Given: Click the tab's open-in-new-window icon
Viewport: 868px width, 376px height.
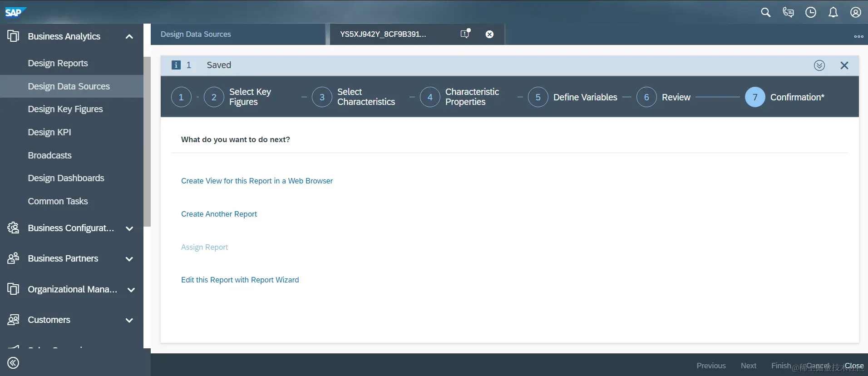Looking at the screenshot, I should click(x=465, y=34).
